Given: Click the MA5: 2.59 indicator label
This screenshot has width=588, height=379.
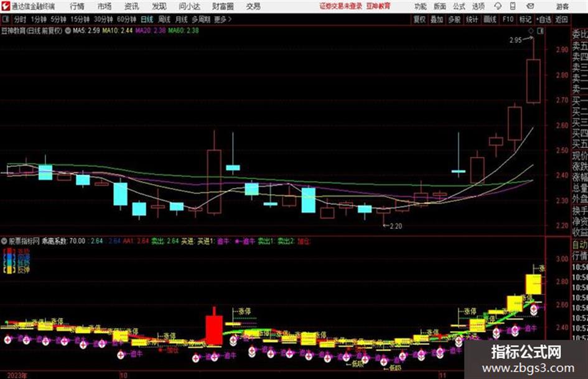Looking at the screenshot, I should click(x=86, y=30).
